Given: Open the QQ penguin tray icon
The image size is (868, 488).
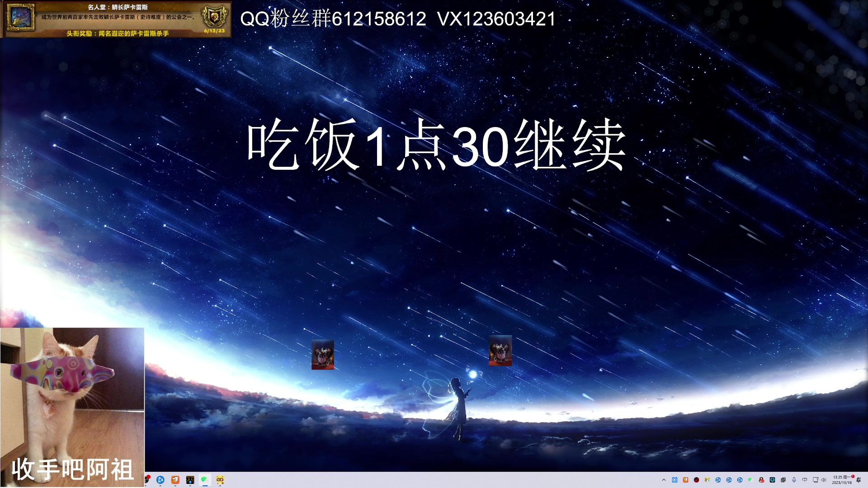Looking at the screenshot, I should click(x=761, y=480).
